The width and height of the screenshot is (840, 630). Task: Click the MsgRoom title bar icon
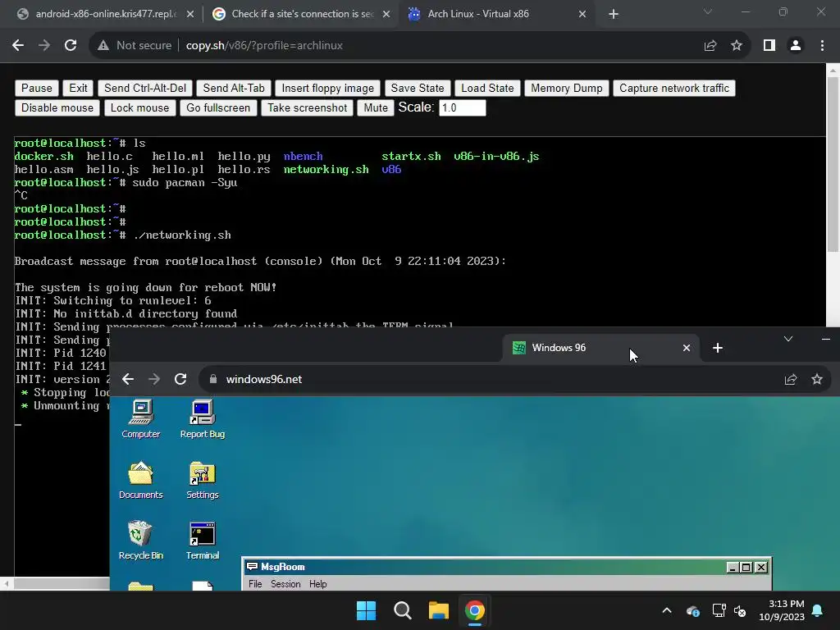[x=252, y=567]
